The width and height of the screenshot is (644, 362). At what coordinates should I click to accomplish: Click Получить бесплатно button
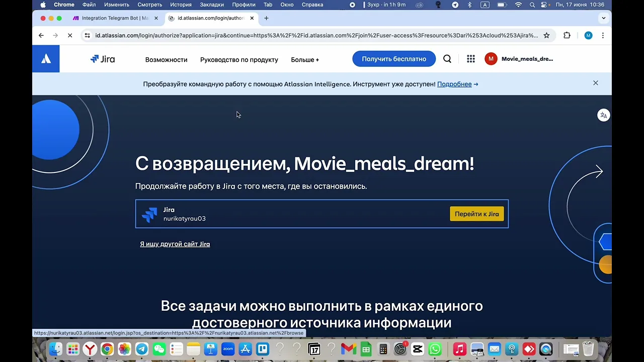pos(394,59)
